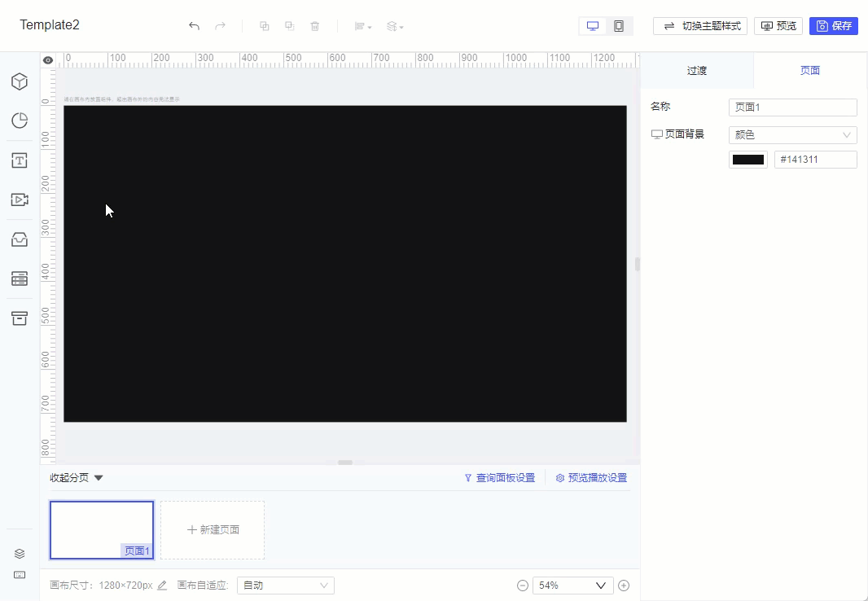Collapse pages using the 收起分页 arrow
This screenshot has width=868, height=601.
click(x=98, y=478)
